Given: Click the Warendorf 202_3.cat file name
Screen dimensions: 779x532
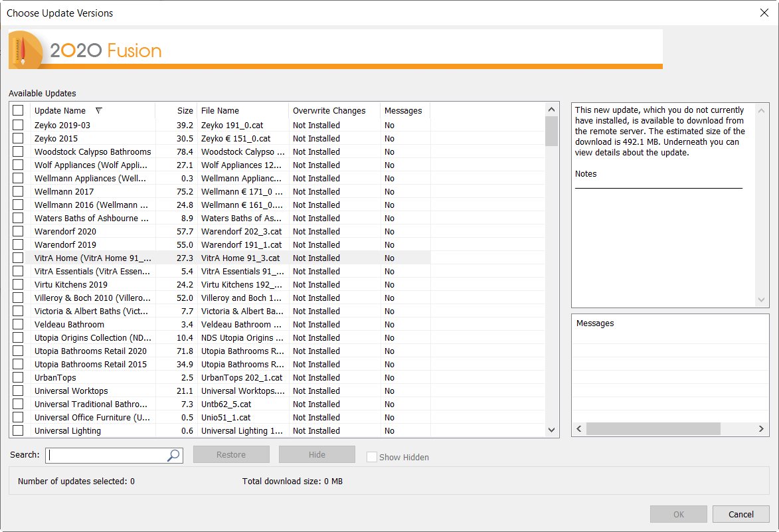Looking at the screenshot, I should pos(242,232).
